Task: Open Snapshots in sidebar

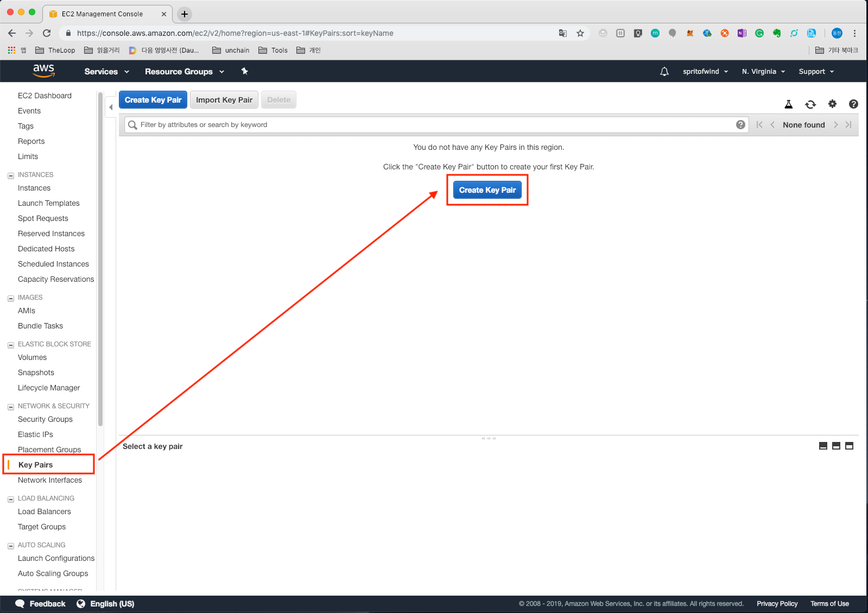Action: pos(36,372)
